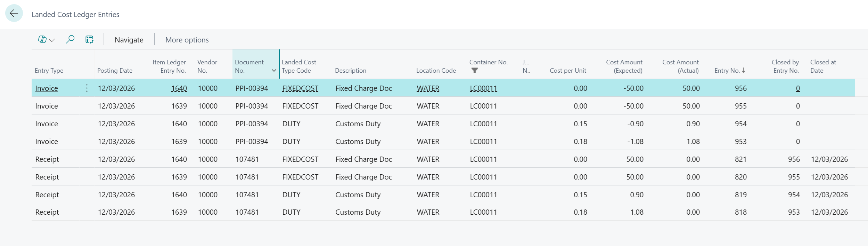Expand the chevron beside the Copilot icon
The image size is (868, 246).
pyautogui.click(x=52, y=40)
